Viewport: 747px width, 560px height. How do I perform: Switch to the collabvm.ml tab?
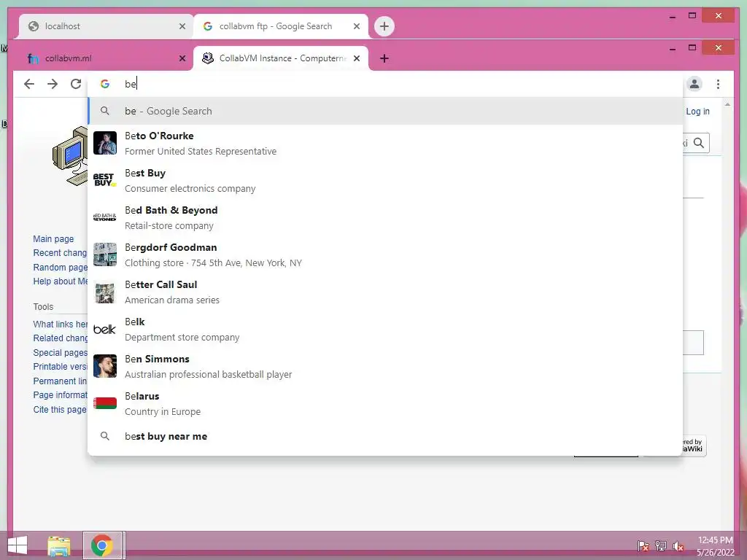coord(106,58)
